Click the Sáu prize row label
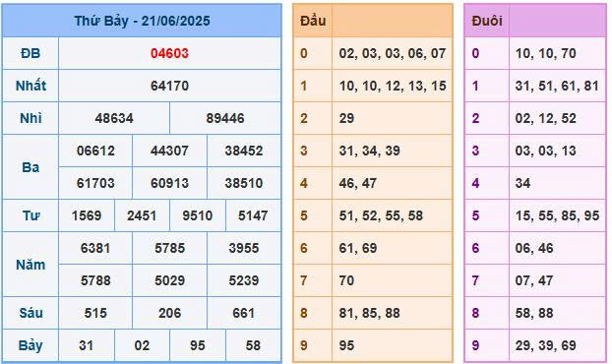This screenshot has width=612, height=364. [31, 313]
